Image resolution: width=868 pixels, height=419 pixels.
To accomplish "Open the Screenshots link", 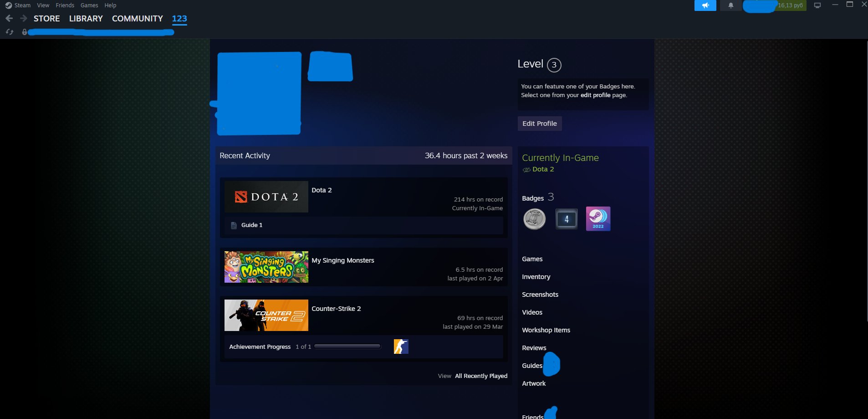I will [x=540, y=295].
